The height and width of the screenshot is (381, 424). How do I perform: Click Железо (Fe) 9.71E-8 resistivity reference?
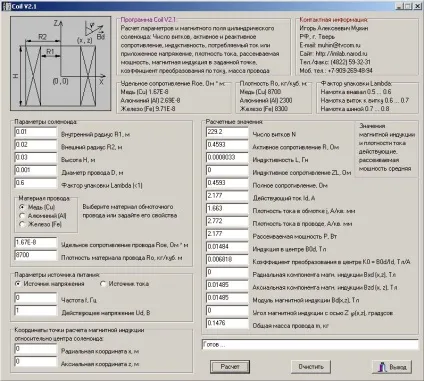pos(148,109)
